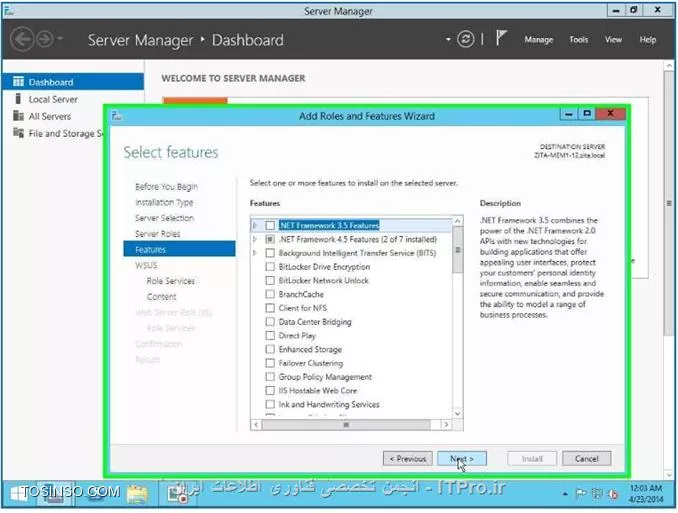Select File and Storage Services icon
678x513 pixels.
click(x=18, y=133)
